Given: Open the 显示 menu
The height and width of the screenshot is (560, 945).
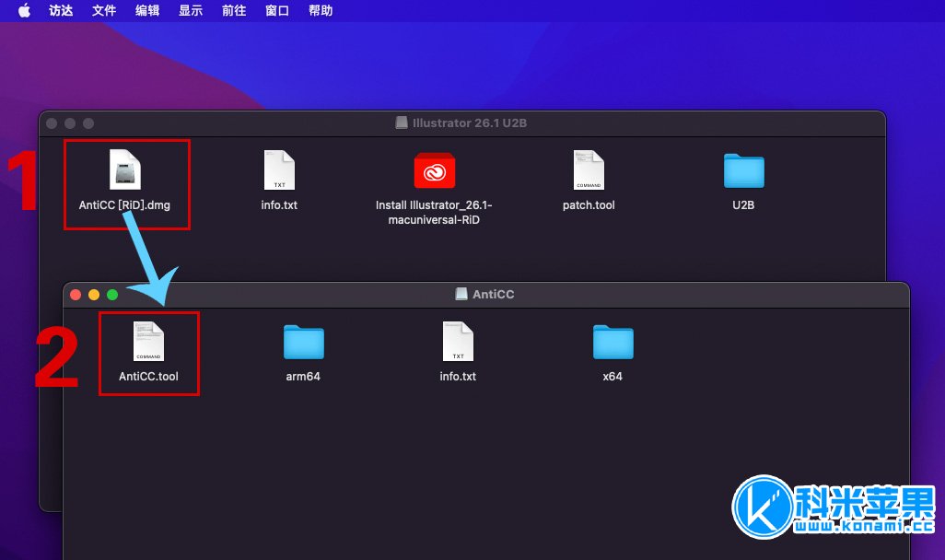Looking at the screenshot, I should coord(191,10).
